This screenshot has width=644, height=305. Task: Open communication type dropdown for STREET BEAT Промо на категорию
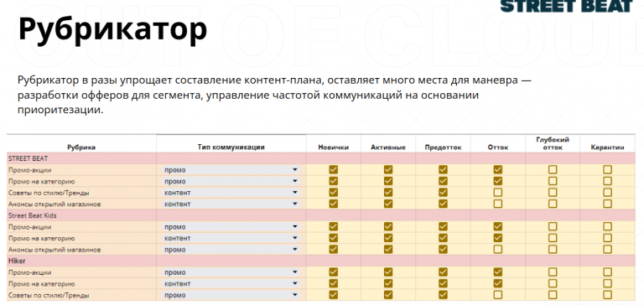click(x=231, y=181)
